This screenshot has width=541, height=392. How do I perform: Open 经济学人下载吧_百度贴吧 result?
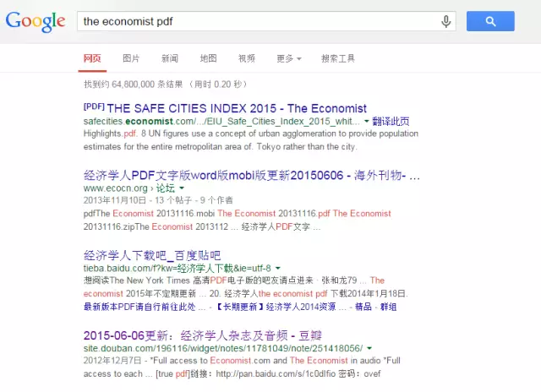(x=152, y=255)
